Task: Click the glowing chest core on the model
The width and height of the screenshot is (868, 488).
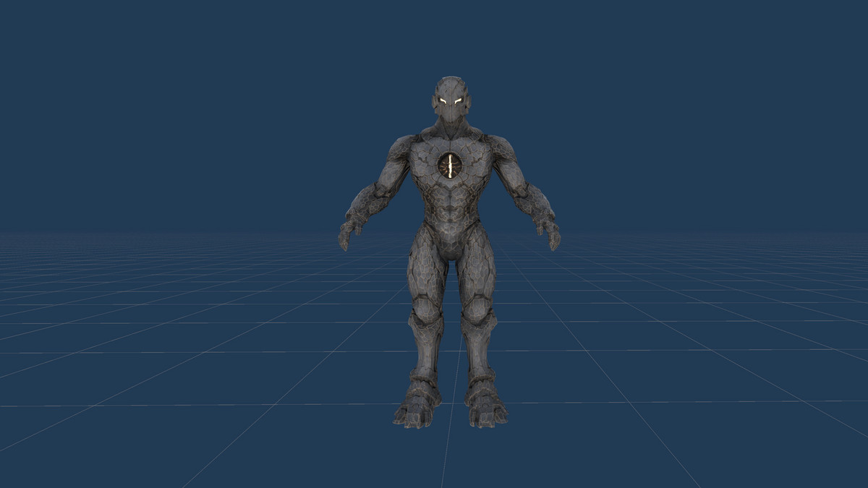Action: pyautogui.click(x=450, y=166)
